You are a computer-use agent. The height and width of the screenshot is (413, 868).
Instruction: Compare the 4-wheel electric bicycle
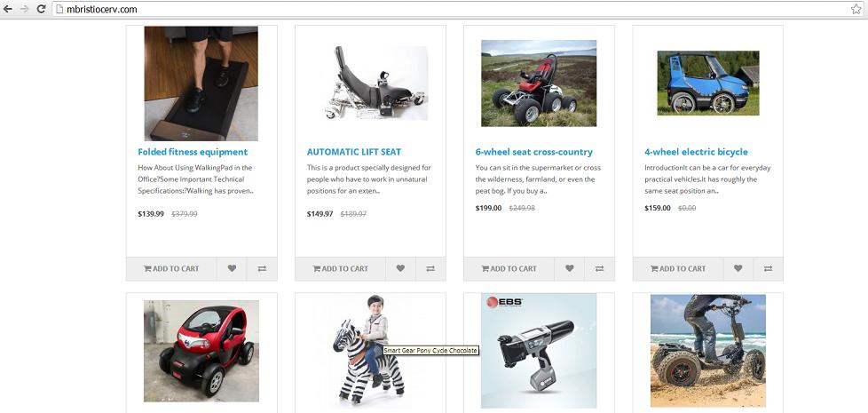click(x=768, y=268)
